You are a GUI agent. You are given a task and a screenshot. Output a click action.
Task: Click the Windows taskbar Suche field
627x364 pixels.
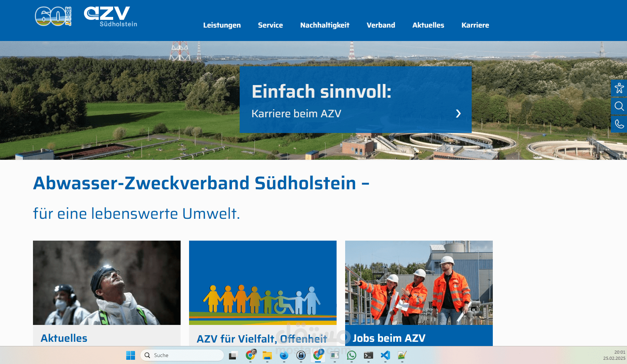click(182, 355)
